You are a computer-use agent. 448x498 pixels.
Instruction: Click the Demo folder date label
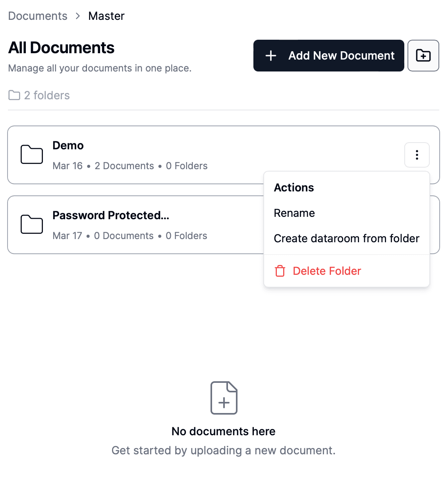(x=67, y=166)
